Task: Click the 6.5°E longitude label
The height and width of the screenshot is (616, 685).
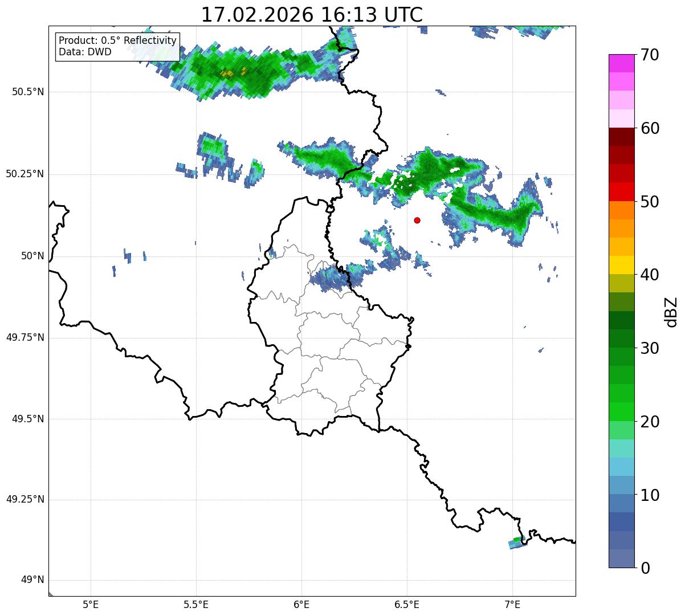Action: 407,605
